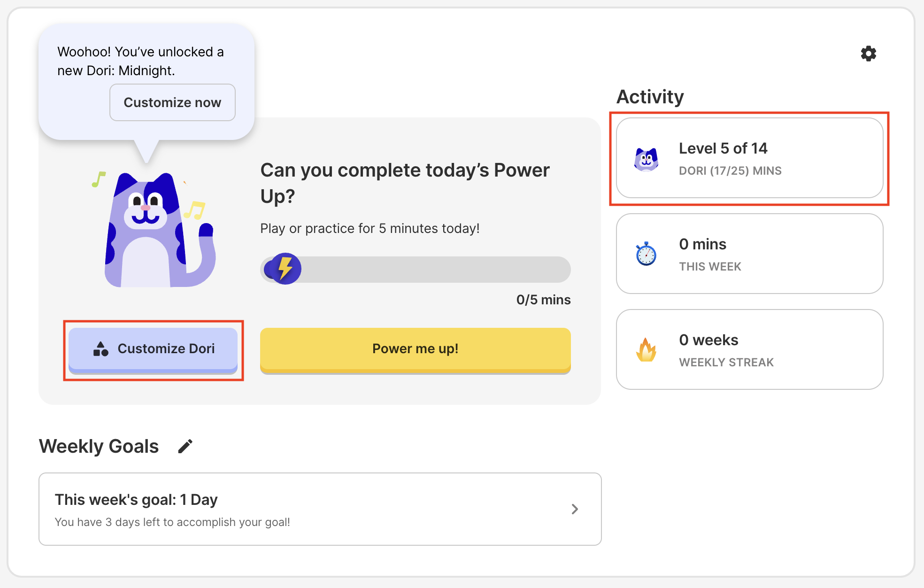Click the lightning bolt on progress bar
Screen dimensions: 924x588
click(x=285, y=269)
